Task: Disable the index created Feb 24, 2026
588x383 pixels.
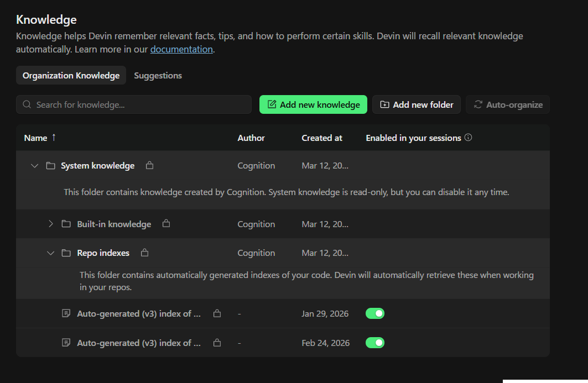Action: (375, 343)
